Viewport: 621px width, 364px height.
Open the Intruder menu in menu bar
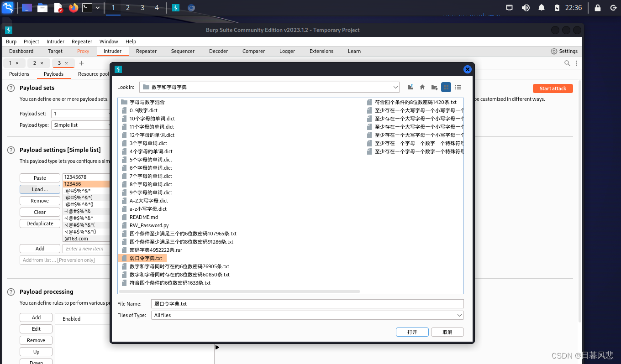[x=55, y=41]
